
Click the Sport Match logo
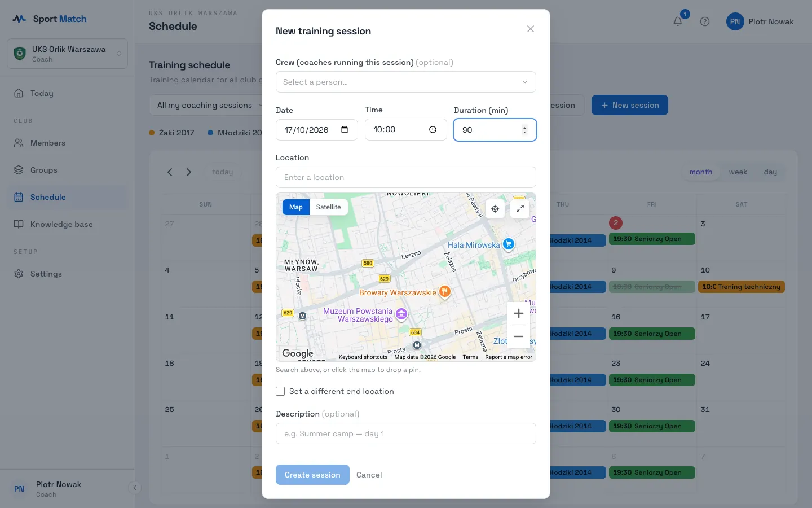click(50, 19)
